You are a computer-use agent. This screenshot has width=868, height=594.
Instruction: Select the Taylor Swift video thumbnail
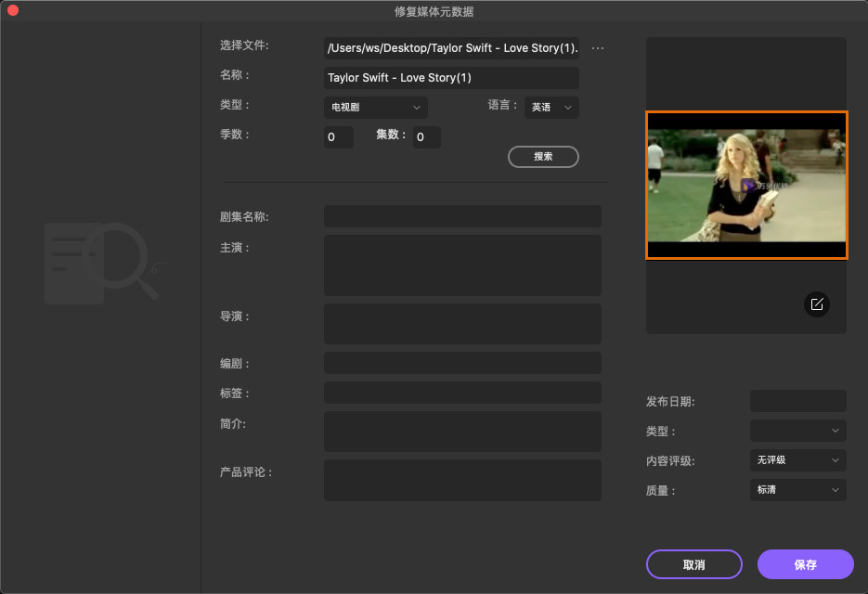click(746, 186)
